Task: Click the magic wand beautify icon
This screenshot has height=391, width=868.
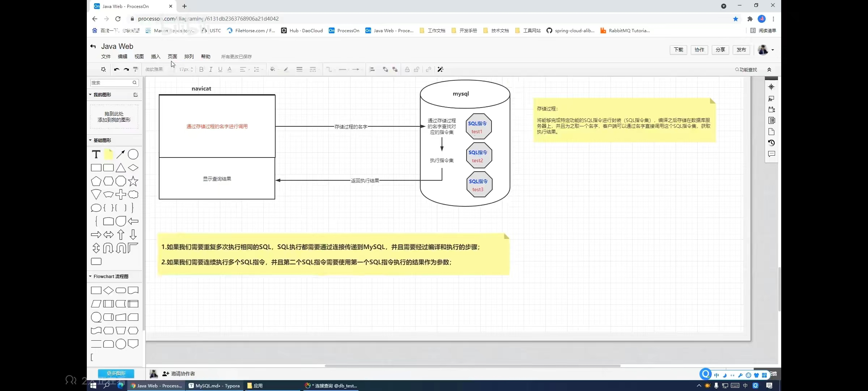Action: [x=440, y=70]
